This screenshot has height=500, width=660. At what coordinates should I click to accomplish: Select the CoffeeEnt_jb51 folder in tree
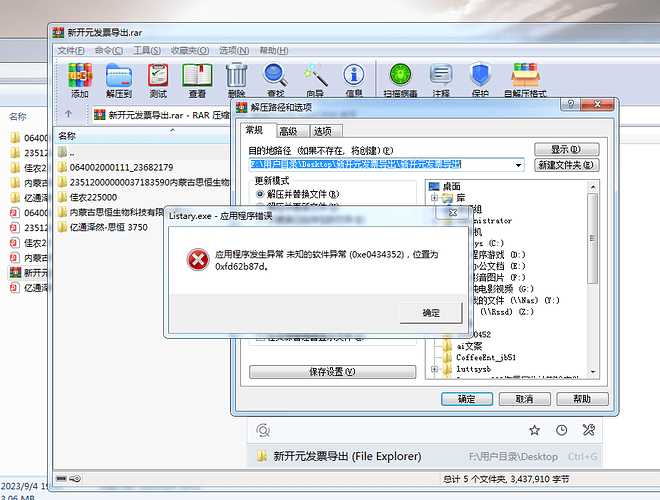pyautogui.click(x=486, y=357)
